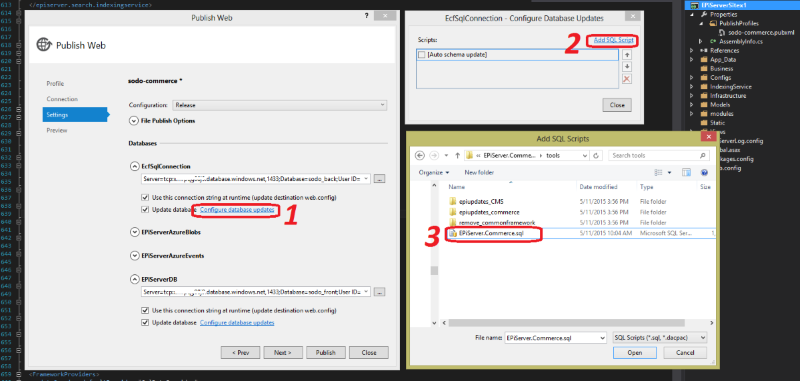
Task: Remove script using the red X icon
Action: [627, 79]
